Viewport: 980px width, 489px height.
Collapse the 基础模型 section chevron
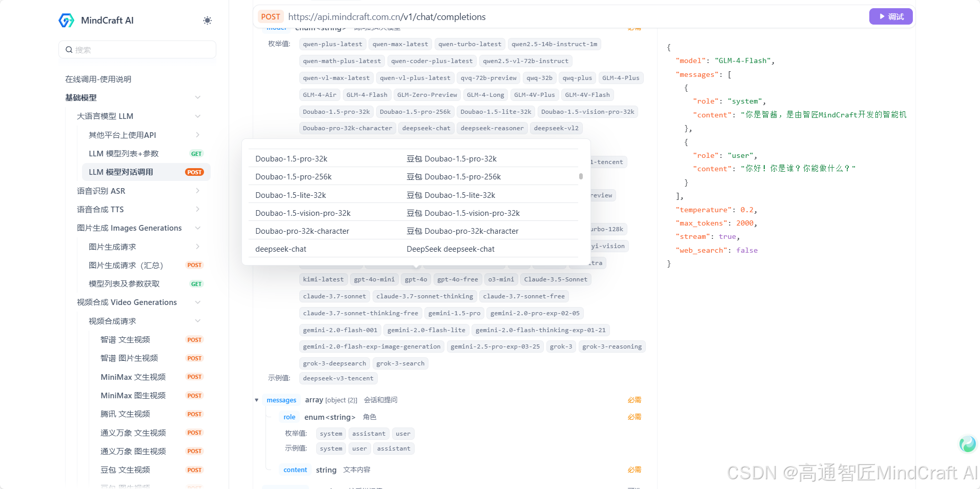point(198,97)
